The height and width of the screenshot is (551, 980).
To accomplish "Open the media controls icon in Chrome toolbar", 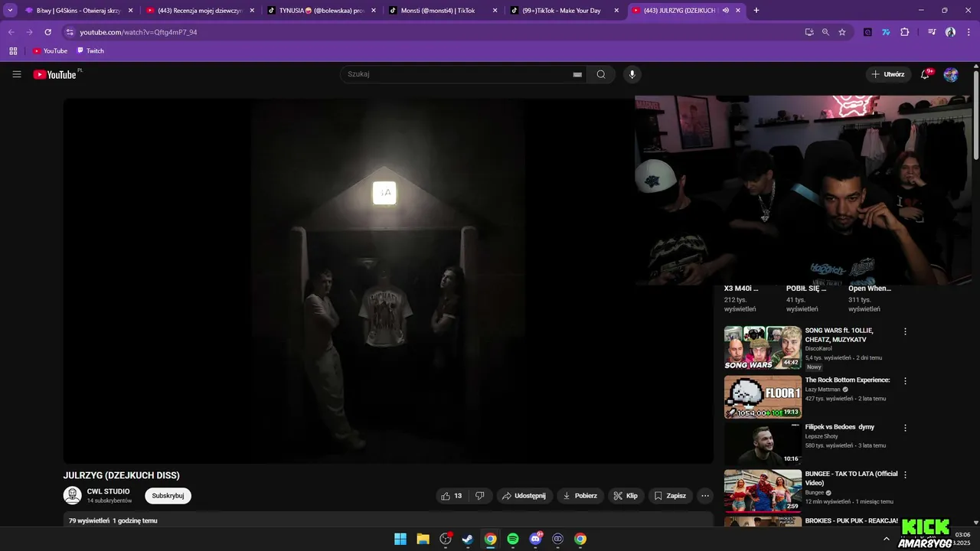I will coord(932,32).
